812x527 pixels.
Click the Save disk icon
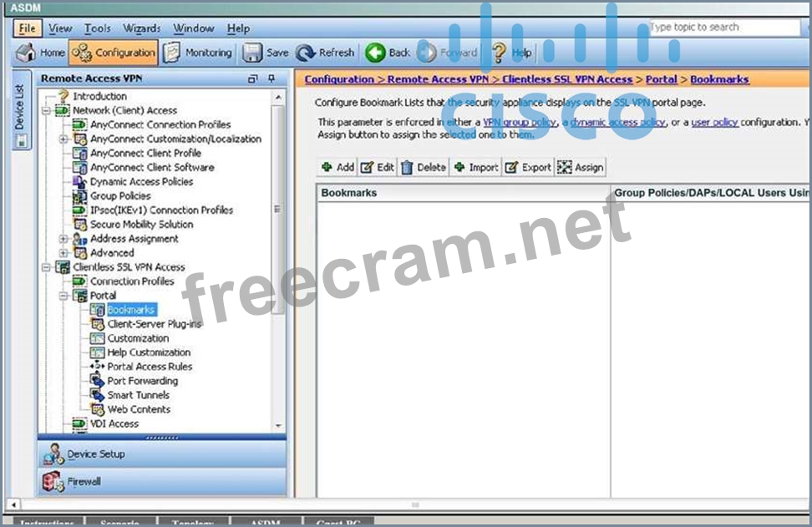[x=252, y=53]
